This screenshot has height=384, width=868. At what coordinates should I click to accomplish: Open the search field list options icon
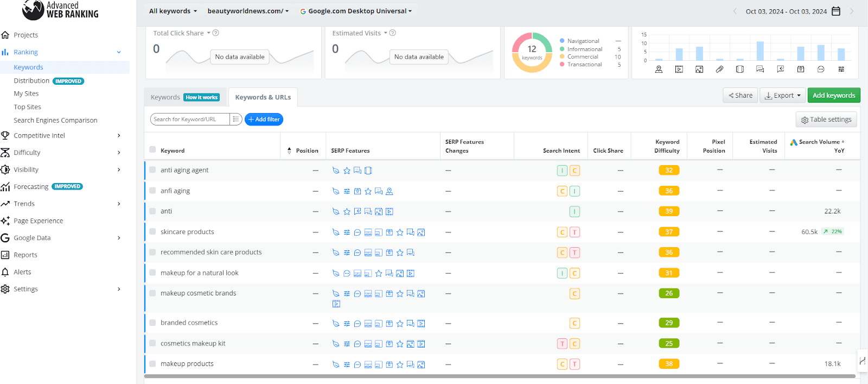pyautogui.click(x=235, y=119)
